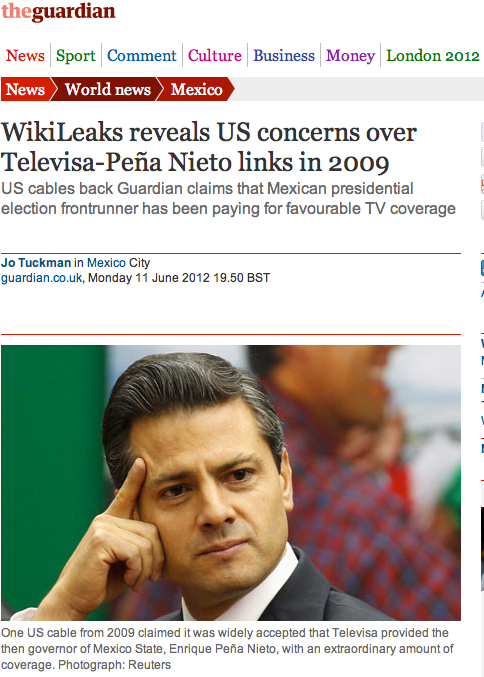Select the Money tab
Image resolution: width=484 pixels, height=677 pixels.
[x=350, y=56]
